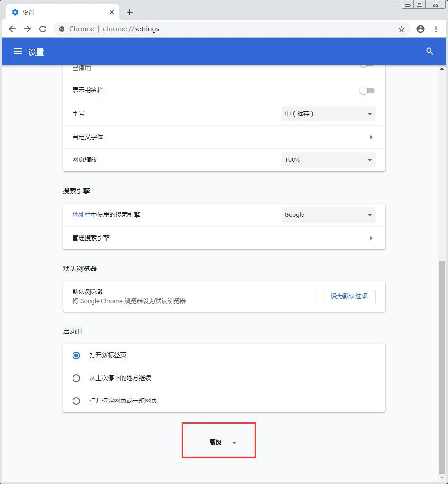The image size is (448, 484).
Task: Reload the settings page
Action: pos(43,29)
